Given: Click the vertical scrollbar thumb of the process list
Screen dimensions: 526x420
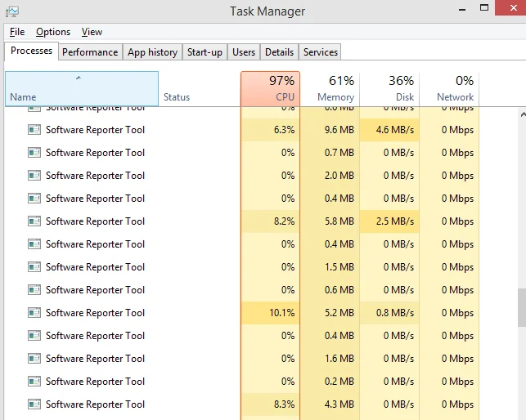Looking at the screenshot, I should pos(522,307).
